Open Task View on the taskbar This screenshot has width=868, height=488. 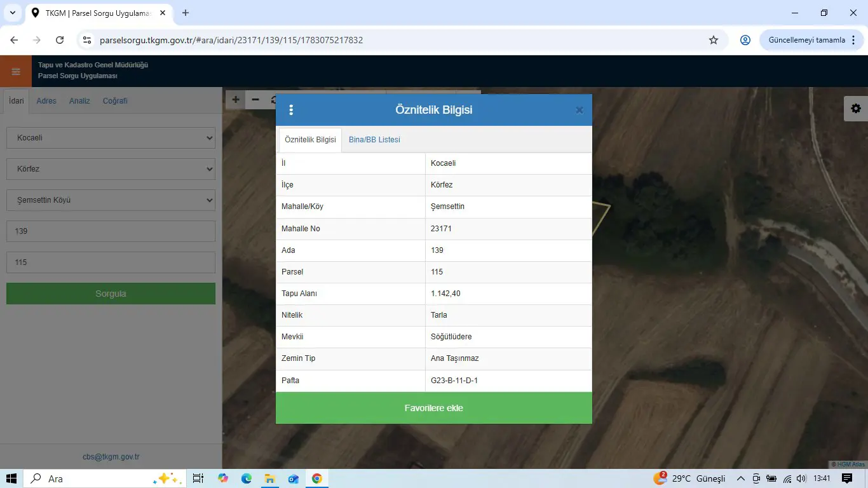tap(198, 478)
